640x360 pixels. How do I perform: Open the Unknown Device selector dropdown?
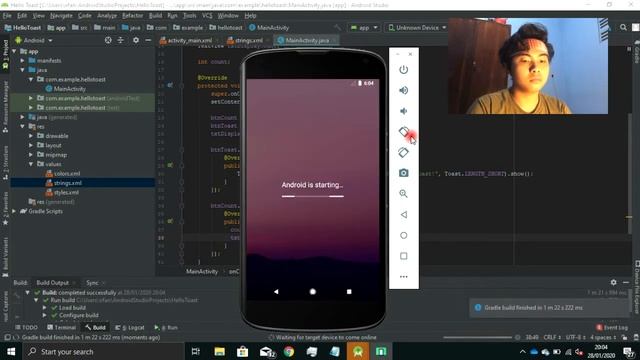(x=416, y=27)
